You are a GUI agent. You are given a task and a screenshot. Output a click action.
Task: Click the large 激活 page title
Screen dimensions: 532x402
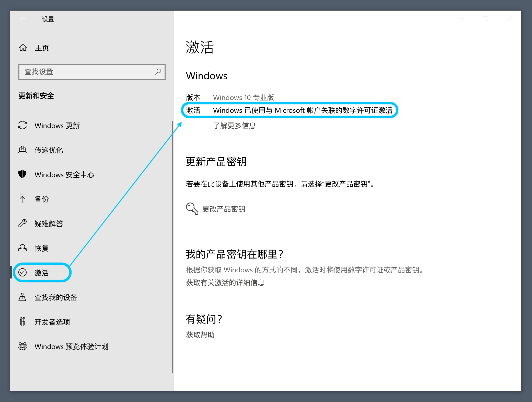point(200,47)
